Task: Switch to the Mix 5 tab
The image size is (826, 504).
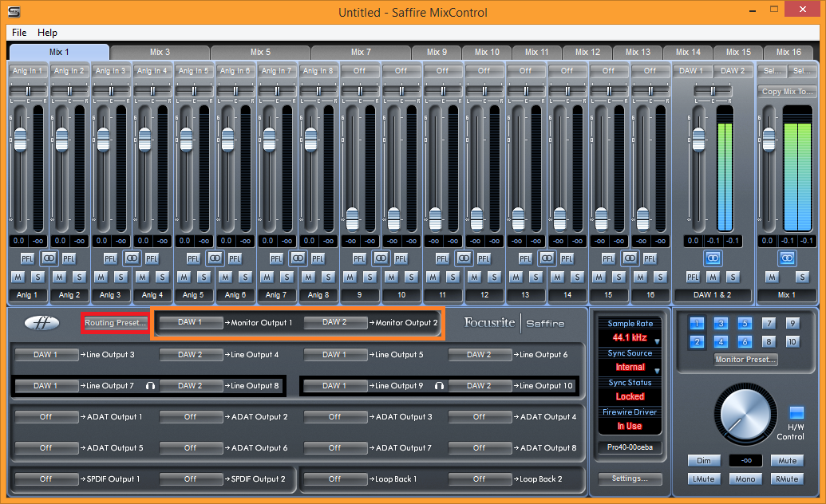Action: (x=260, y=52)
